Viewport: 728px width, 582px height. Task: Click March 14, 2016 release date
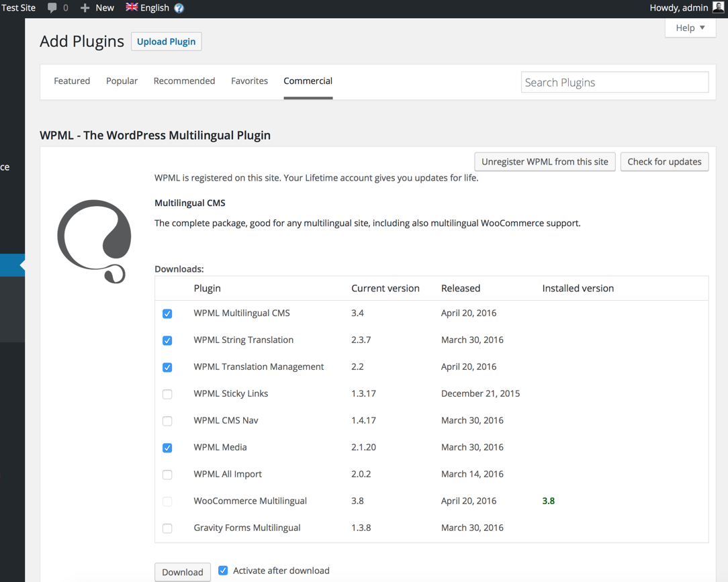(x=472, y=474)
